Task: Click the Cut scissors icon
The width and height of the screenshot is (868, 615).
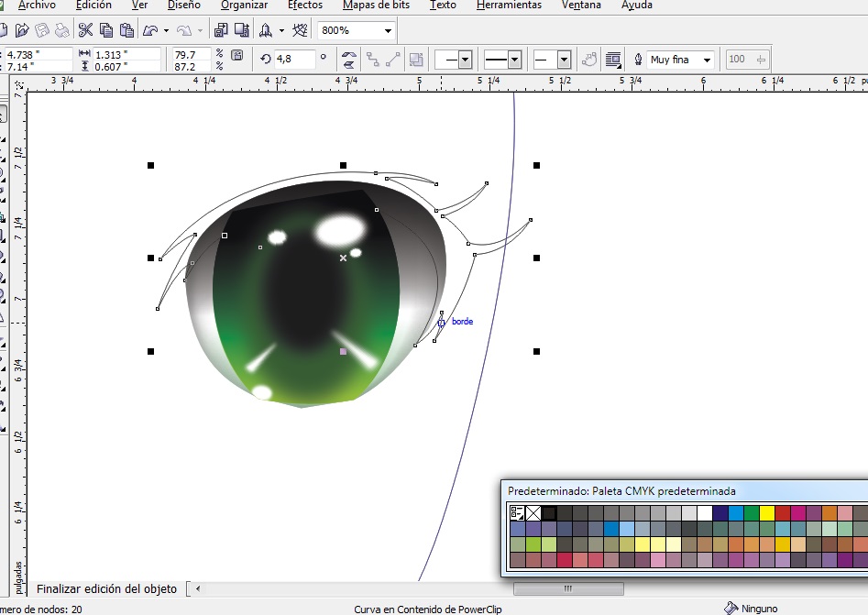Action: (x=85, y=30)
